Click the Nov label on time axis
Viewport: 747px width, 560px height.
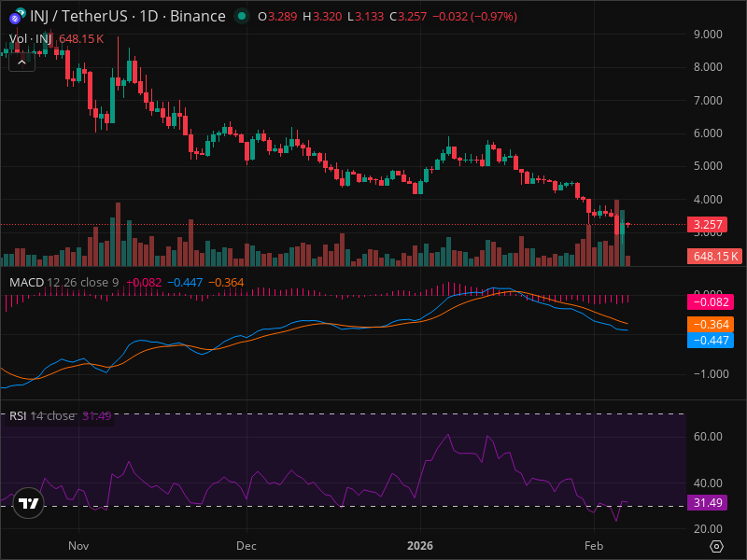[x=78, y=546]
